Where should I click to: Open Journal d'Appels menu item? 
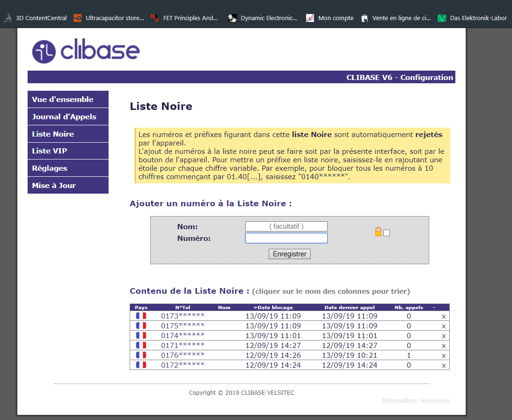(x=68, y=116)
